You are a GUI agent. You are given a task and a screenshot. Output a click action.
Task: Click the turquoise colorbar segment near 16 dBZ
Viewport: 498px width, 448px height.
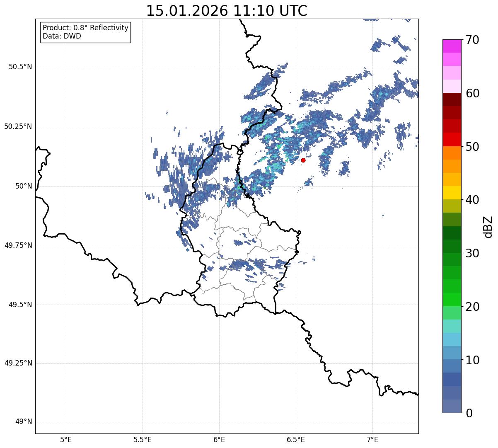[x=452, y=326]
